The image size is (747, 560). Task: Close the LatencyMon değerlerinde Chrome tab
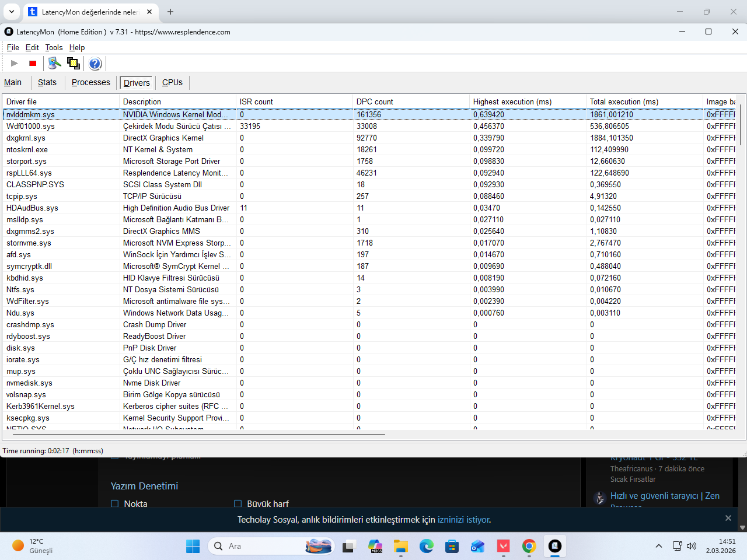[149, 12]
